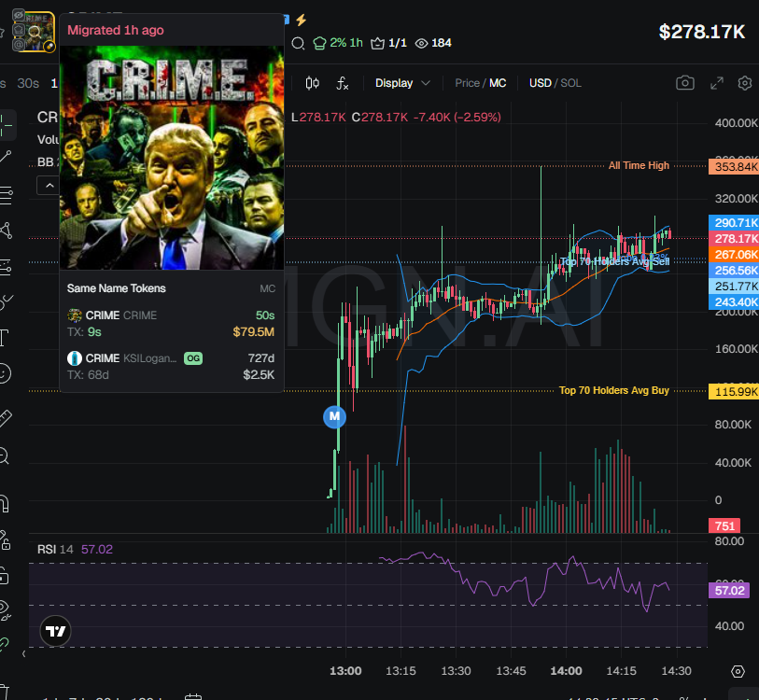Click the eye 184 watchers icon
The image size is (759, 700).
tap(433, 43)
